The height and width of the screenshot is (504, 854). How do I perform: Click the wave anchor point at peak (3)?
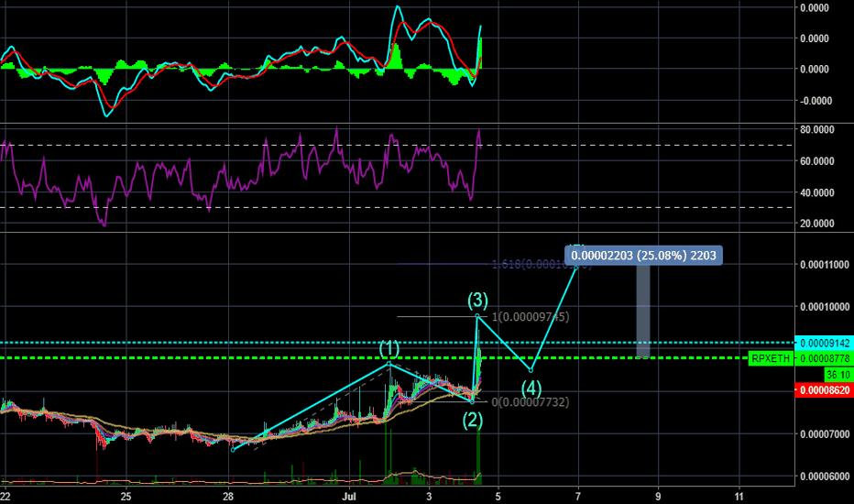tap(477, 316)
